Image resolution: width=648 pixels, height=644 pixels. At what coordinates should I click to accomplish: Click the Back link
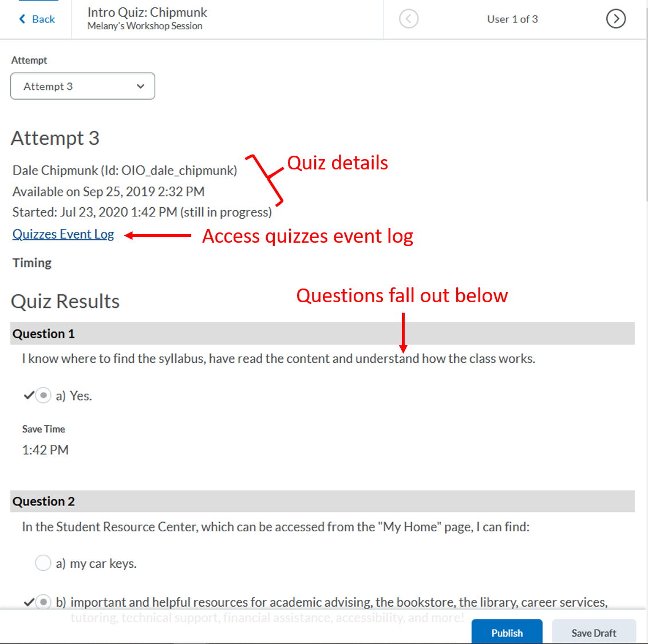[41, 19]
